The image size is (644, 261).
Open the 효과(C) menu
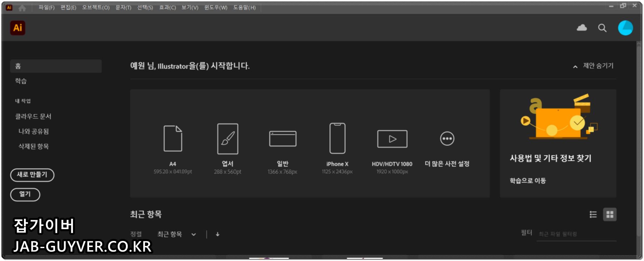click(x=167, y=8)
